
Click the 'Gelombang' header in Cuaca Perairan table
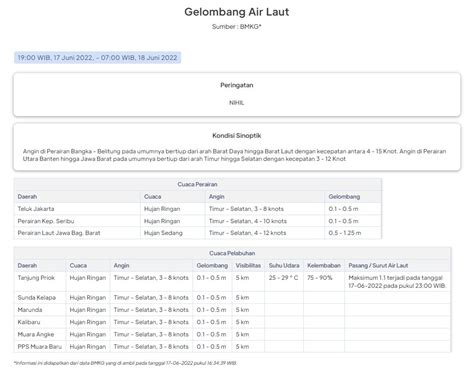344,197
